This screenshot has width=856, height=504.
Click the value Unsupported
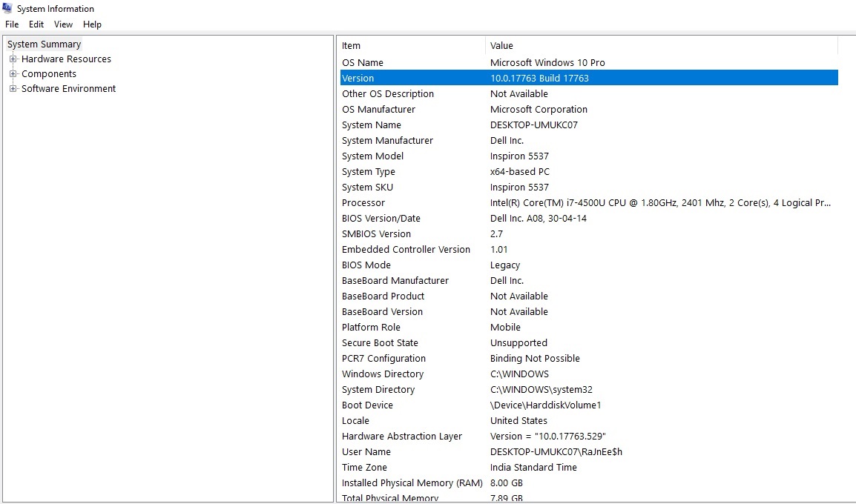(x=518, y=342)
